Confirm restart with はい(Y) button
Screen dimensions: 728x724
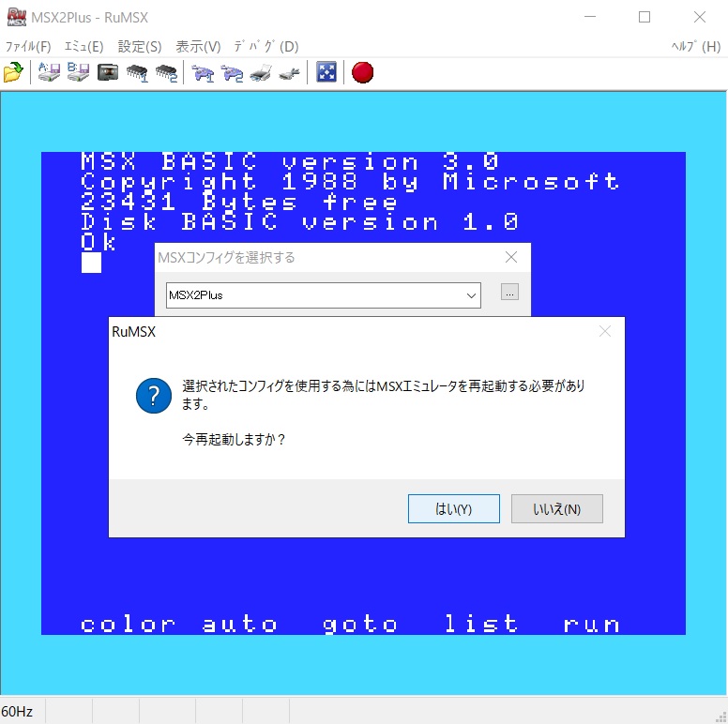(454, 508)
